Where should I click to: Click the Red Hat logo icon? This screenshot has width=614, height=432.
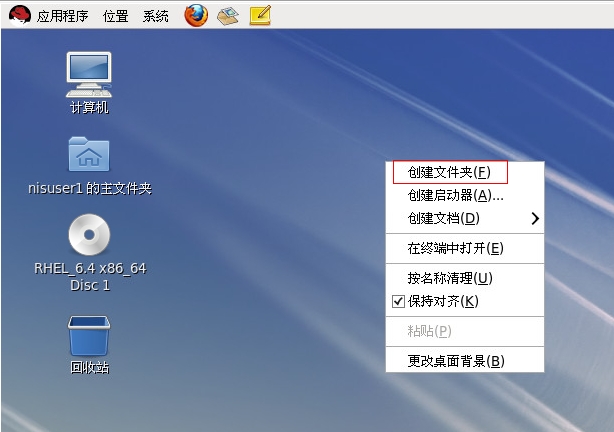click(20, 16)
